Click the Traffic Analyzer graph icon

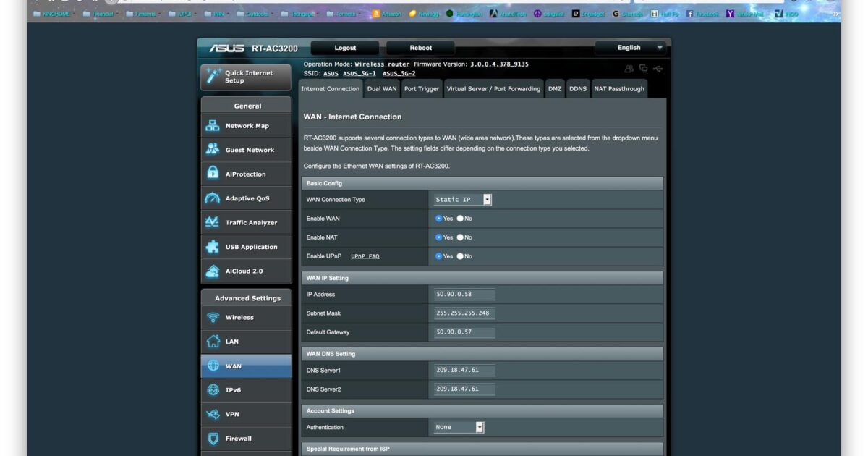213,222
